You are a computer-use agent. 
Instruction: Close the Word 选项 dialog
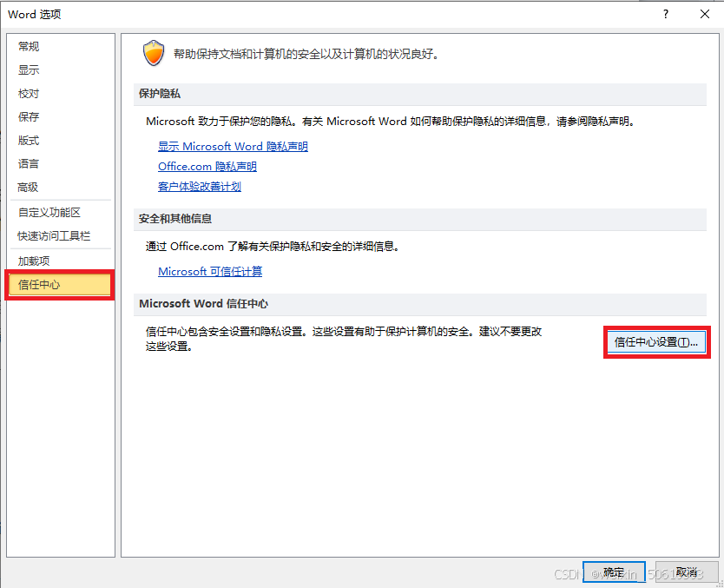tap(705, 14)
